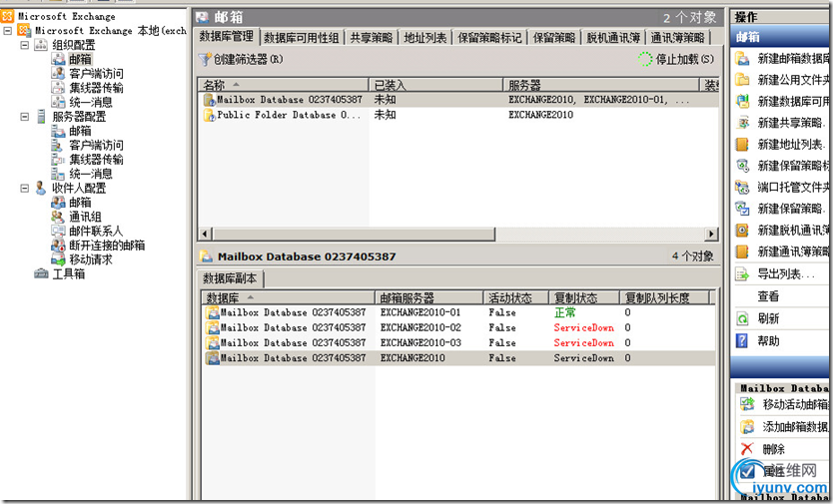Screen dimensions: 833x504
Task: Click 新建保留策略标记 action icon
Action: coord(742,166)
